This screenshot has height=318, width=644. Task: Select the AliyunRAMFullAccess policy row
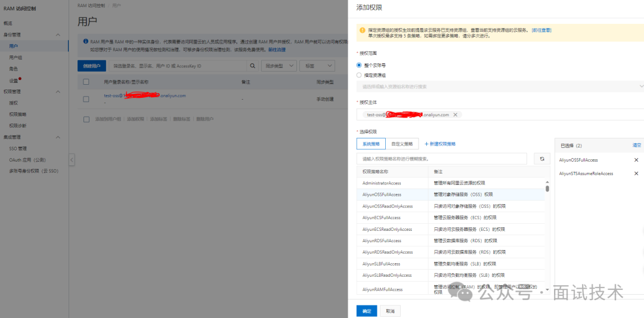(451, 289)
